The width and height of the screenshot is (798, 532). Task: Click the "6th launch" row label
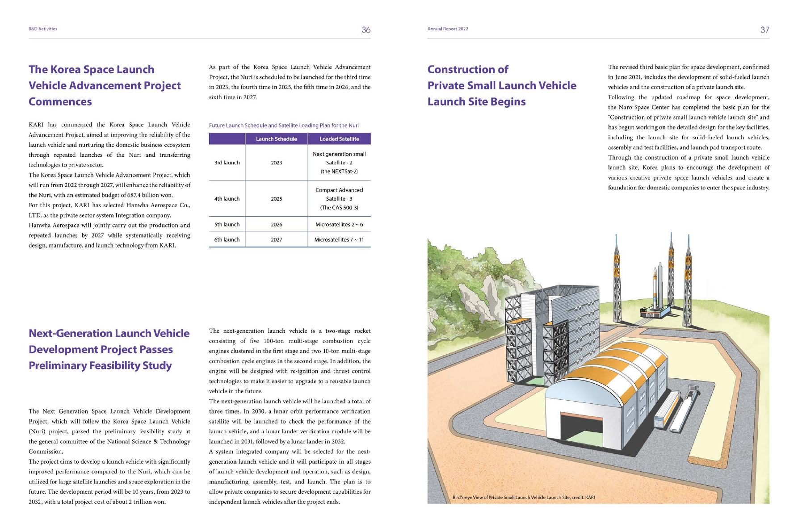pos(227,240)
